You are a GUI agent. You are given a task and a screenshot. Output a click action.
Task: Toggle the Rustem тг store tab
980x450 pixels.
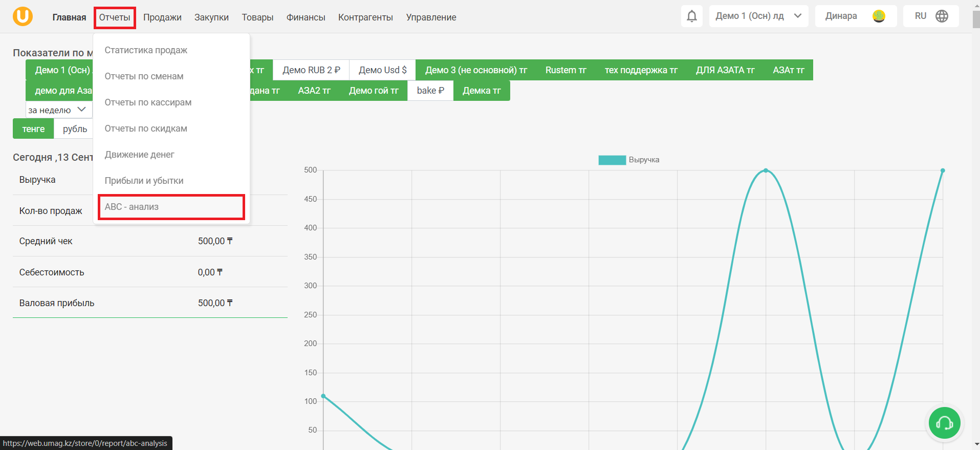pos(565,70)
